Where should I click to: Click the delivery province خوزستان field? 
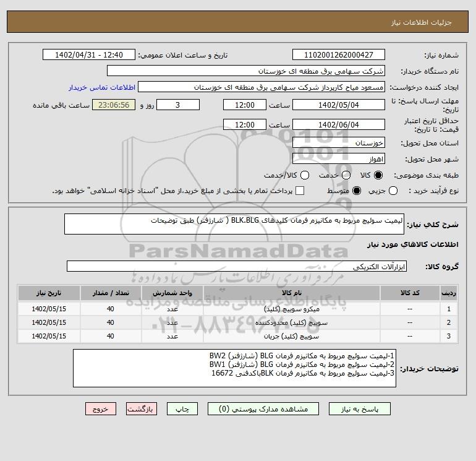pos(339,142)
